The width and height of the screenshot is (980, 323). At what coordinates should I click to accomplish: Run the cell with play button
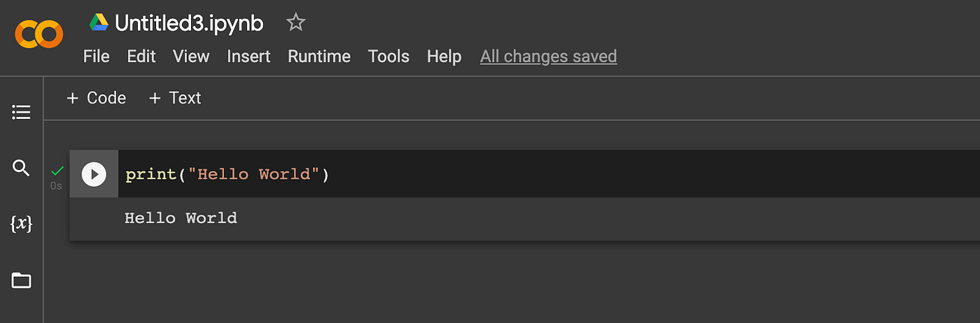click(94, 174)
